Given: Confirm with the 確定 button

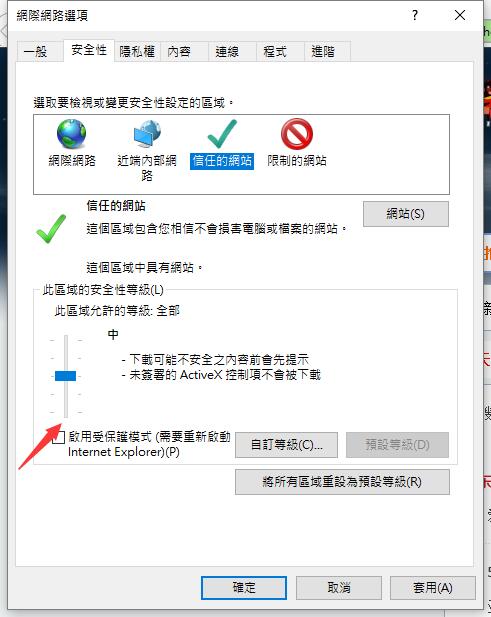Looking at the screenshot, I should (244, 588).
